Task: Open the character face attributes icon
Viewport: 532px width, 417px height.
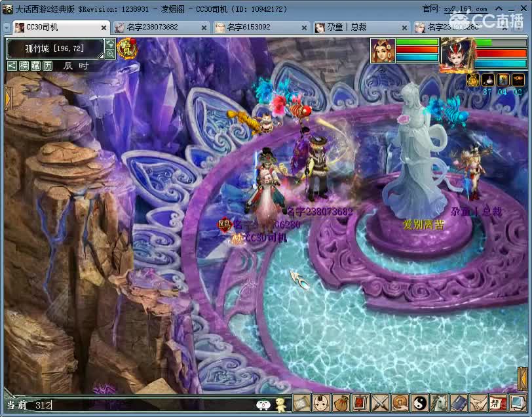Action: pyautogui.click(x=321, y=403)
